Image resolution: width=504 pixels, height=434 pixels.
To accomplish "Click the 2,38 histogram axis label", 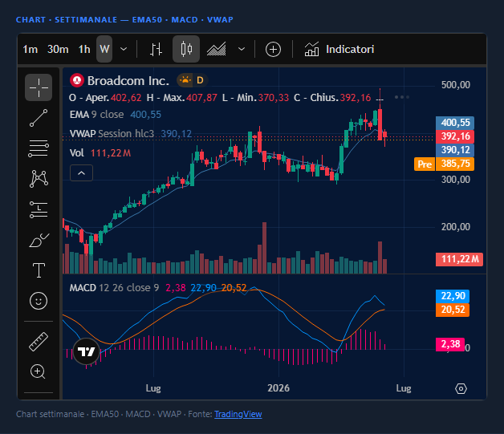I will click(450, 344).
